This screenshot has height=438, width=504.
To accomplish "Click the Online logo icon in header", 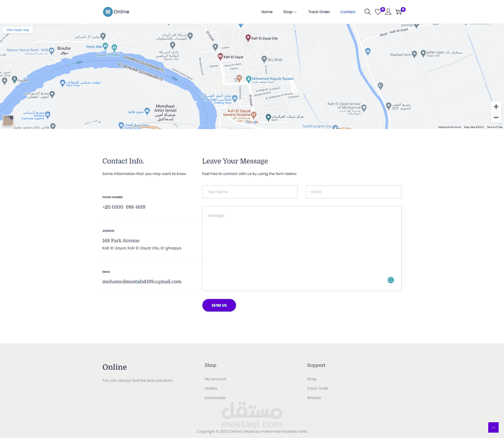I will 108,12.
